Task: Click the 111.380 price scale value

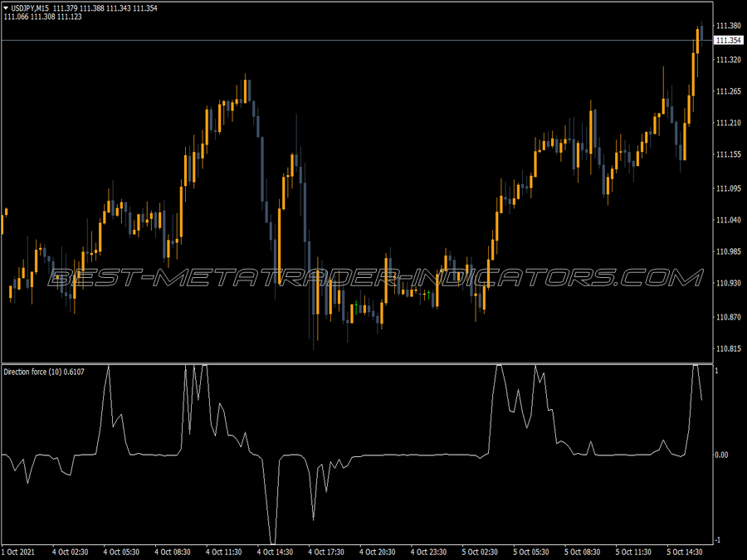Action: [729, 26]
